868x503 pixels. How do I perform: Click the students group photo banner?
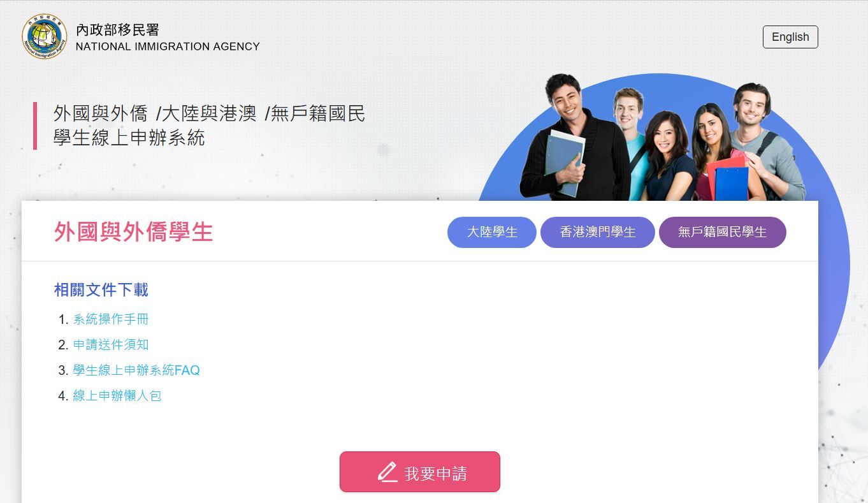[663, 137]
